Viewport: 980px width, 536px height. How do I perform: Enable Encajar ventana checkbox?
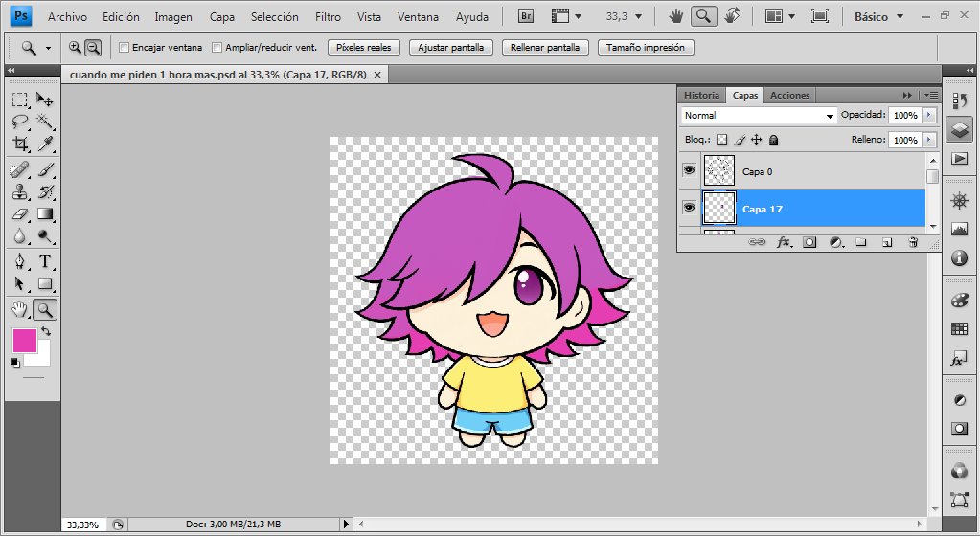point(124,48)
